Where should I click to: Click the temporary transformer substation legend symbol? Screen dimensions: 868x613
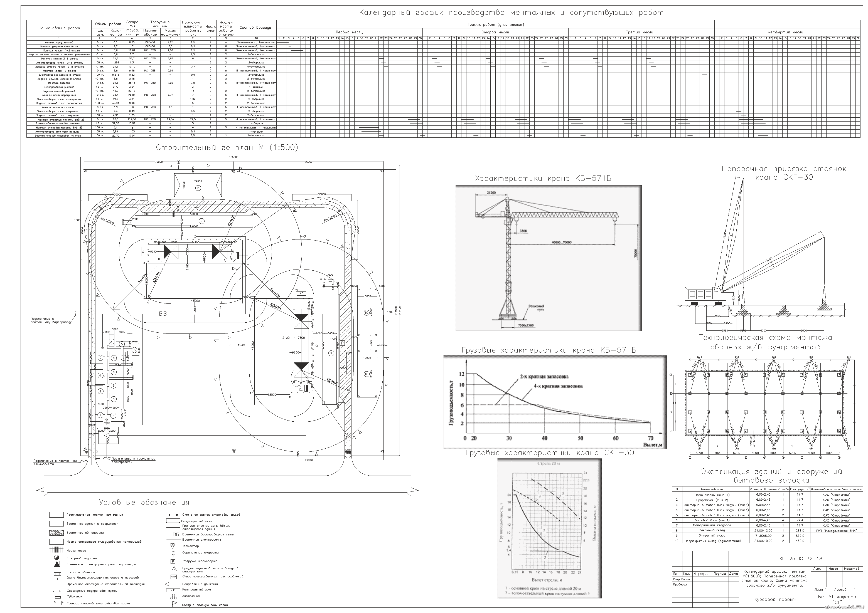[57, 564]
